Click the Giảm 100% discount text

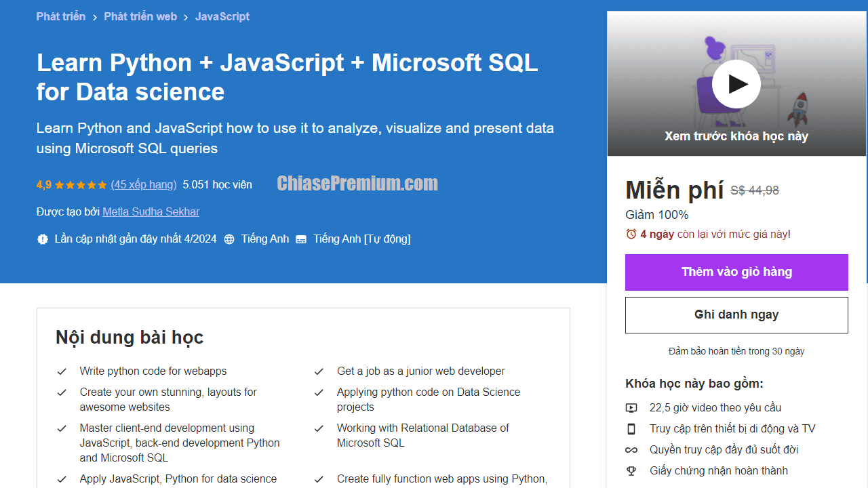pyautogui.click(x=657, y=215)
